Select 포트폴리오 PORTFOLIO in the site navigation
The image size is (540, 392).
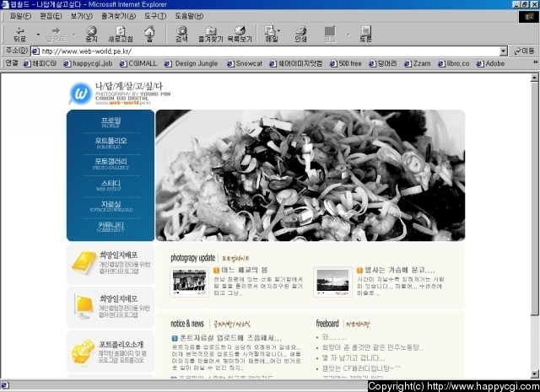pos(111,142)
